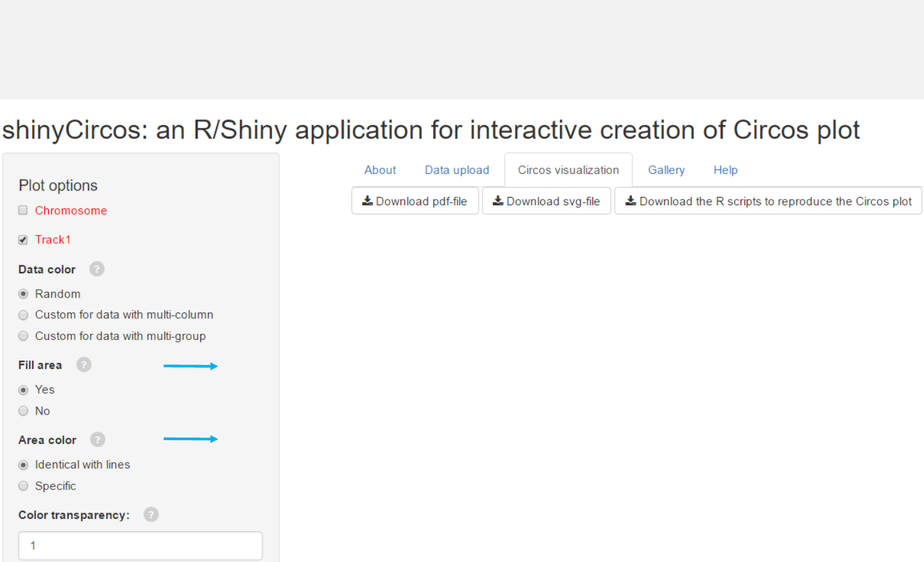This screenshot has width=924, height=562.
Task: Click the download icon of the svg-file button
Action: [498, 201]
